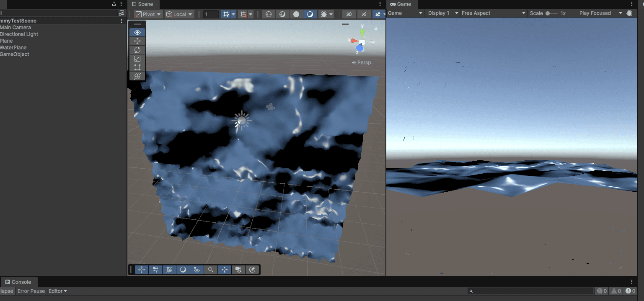Click the moon-shaped overlay icon in bottom bar

click(183, 270)
